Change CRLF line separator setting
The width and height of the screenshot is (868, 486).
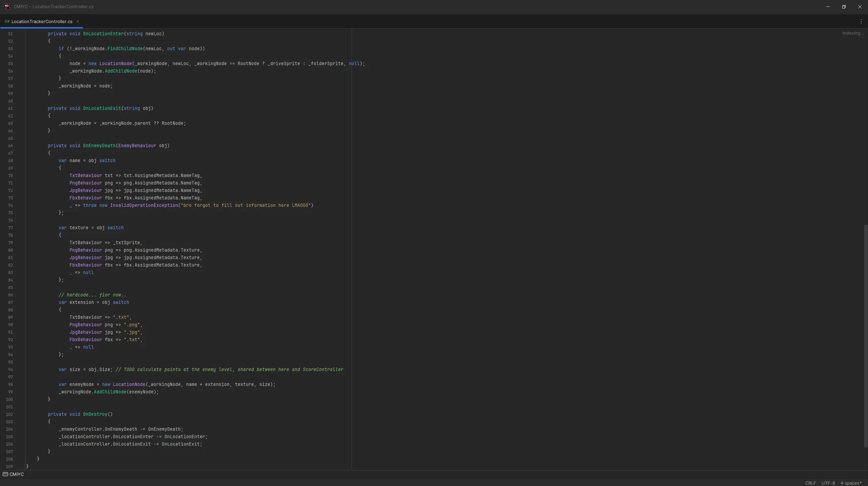tap(810, 483)
